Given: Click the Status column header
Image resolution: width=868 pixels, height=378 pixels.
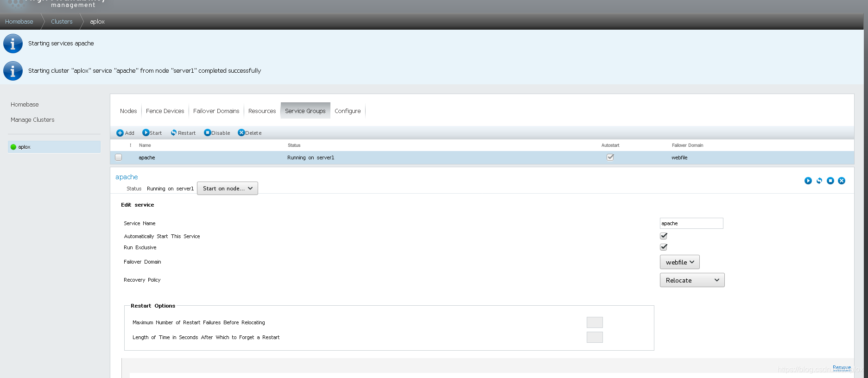Looking at the screenshot, I should click(294, 145).
